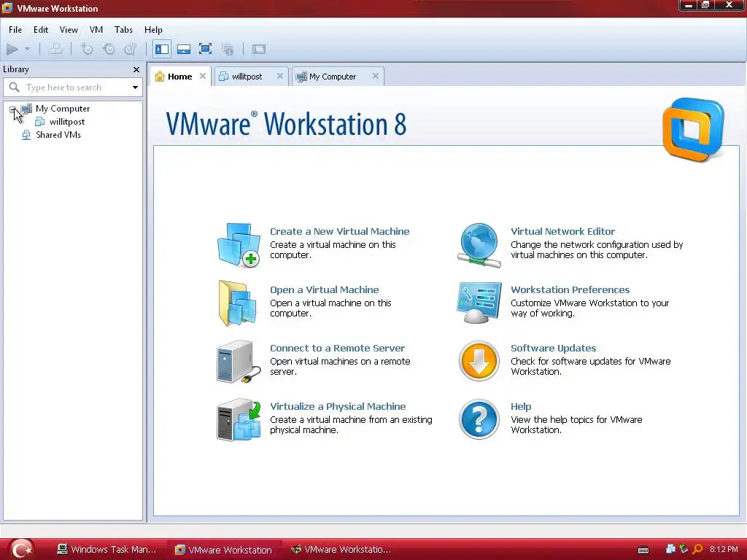Click Virtualize a Physical Machine link
This screenshot has width=747, height=560.
[x=338, y=407]
